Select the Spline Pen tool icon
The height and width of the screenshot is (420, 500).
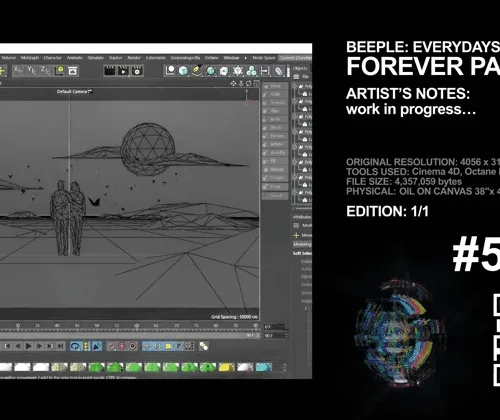pyautogui.click(x=197, y=71)
